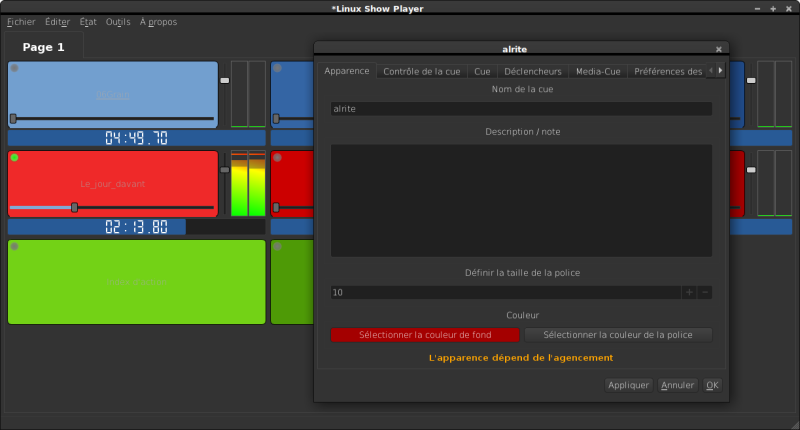800x430 pixels.
Task: Increase font size with the plus button
Action: tap(689, 292)
